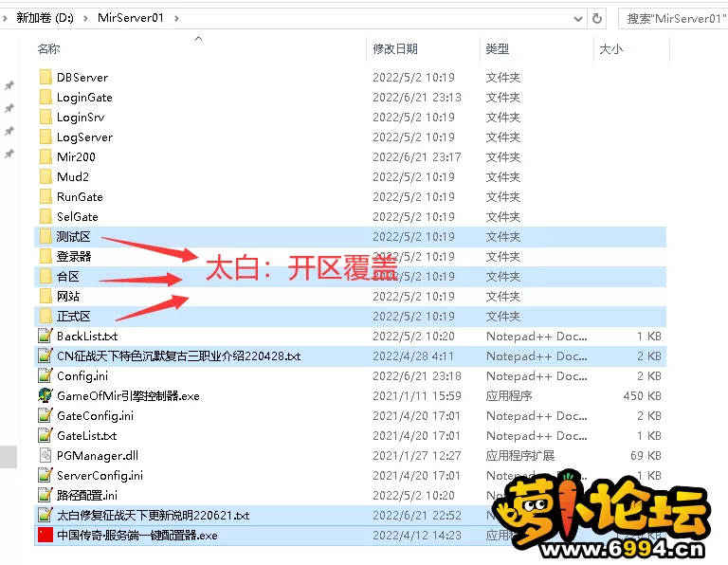Select the GameOfMir引擎控制器.exe file name
The width and height of the screenshot is (728, 565).
128,396
